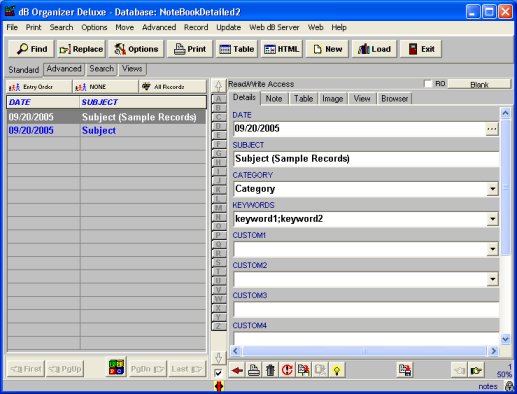Click the vertical scrollbar thumb in details panel
The height and width of the screenshot is (394, 517).
pos(505,187)
